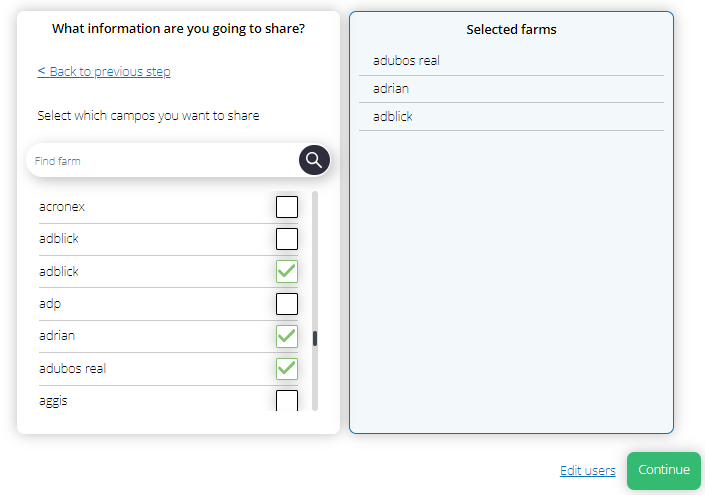705x495 pixels.
Task: Click the acronex farm name label
Action: 62,207
